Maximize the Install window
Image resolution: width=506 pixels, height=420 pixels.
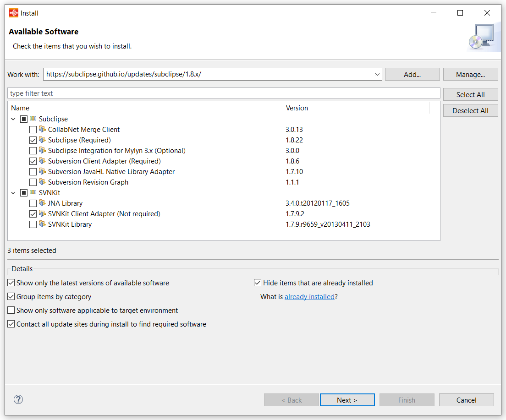pyautogui.click(x=460, y=13)
